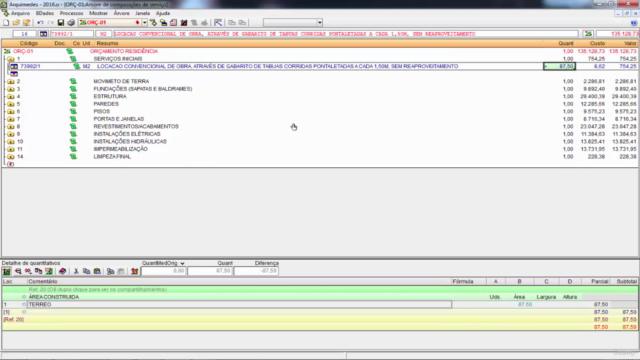Click the yellow-blue stacked toolbar icon
This screenshot has width=640, height=360.
tap(163, 23)
